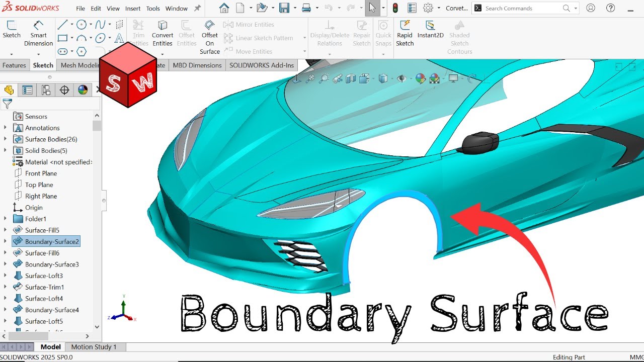Image resolution: width=644 pixels, height=362 pixels.
Task: Select the Origin tree item
Action: tap(28, 208)
